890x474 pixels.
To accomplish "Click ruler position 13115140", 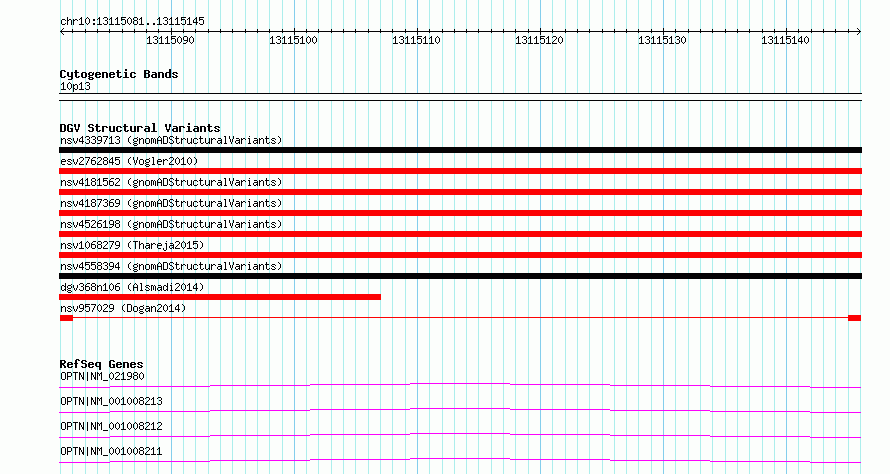I will click(x=786, y=40).
